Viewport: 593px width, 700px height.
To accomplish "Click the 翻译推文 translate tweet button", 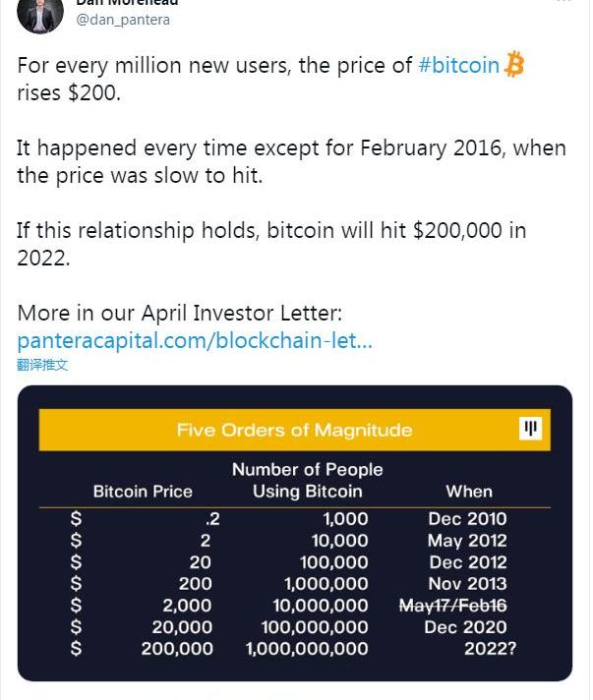I will pyautogui.click(x=42, y=365).
